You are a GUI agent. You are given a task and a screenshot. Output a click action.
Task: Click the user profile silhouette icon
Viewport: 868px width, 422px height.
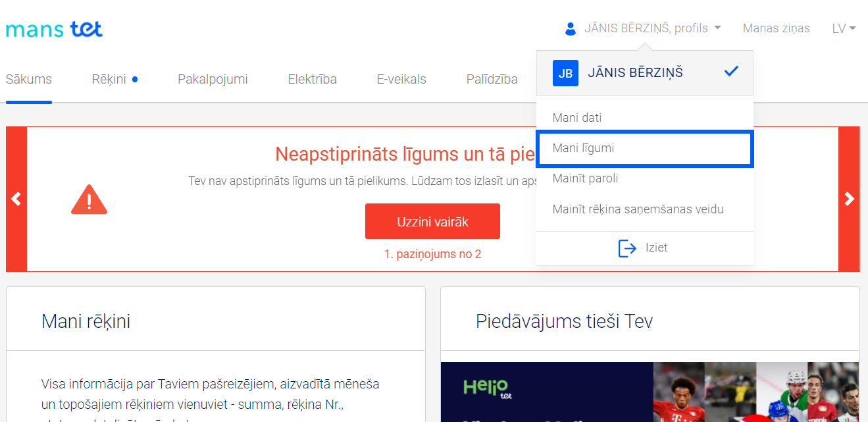coord(571,29)
